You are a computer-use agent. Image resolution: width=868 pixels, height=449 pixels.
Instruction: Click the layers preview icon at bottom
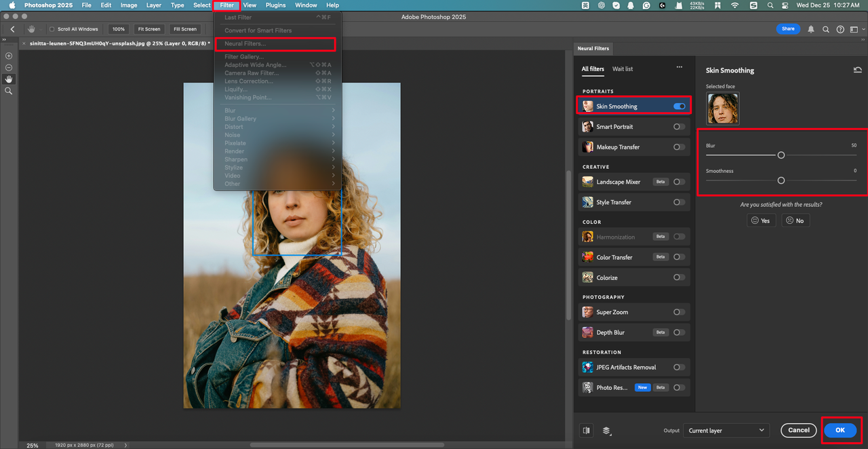[x=607, y=430]
